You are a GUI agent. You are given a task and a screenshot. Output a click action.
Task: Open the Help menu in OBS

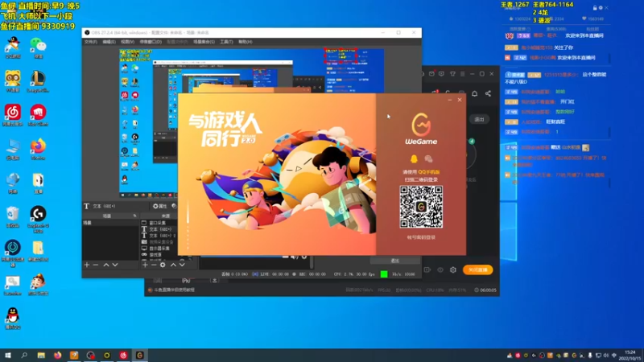pos(246,42)
